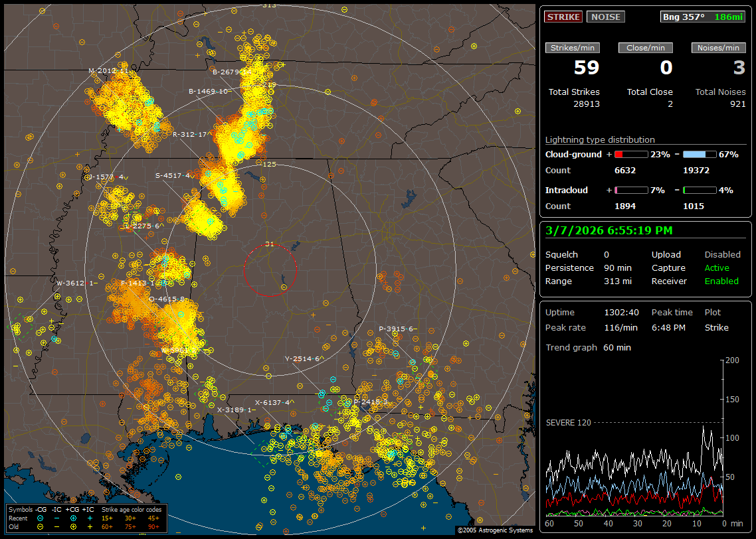Click the Receiver Enabled status text

(721, 281)
